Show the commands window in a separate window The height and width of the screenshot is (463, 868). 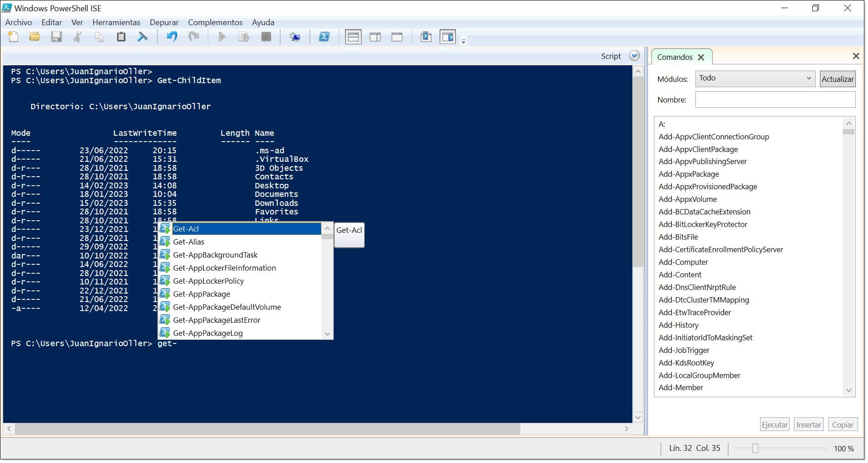pyautogui.click(x=426, y=37)
